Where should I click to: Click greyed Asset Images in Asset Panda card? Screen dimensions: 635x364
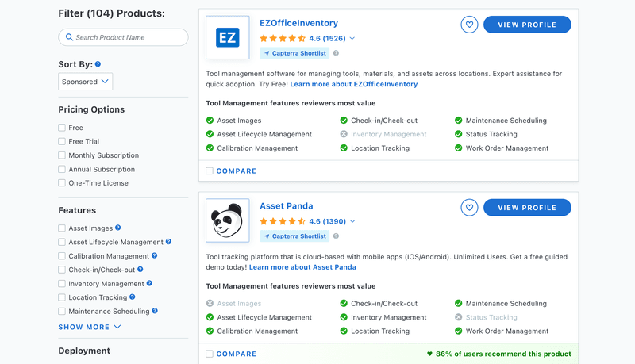click(239, 303)
